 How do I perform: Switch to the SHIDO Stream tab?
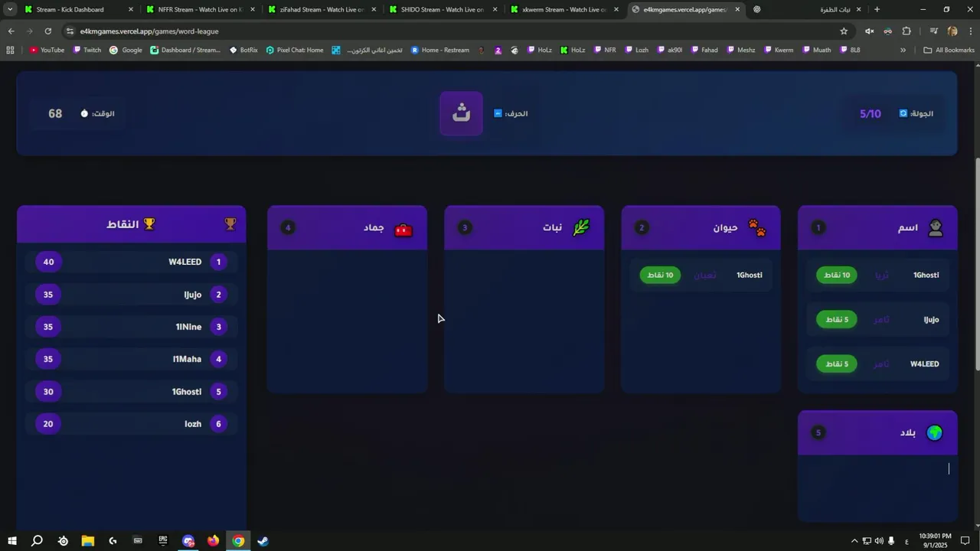pyautogui.click(x=443, y=9)
